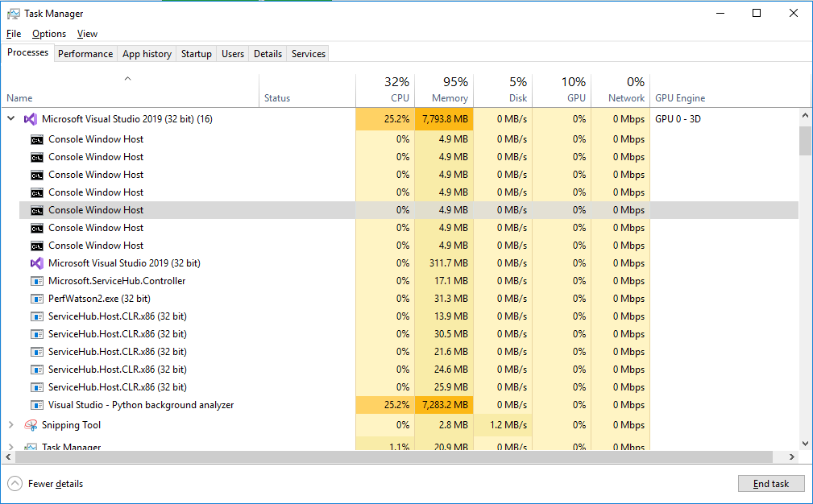This screenshot has width=813, height=504.
Task: Click the Task Manager process icon in list
Action: tap(31, 445)
